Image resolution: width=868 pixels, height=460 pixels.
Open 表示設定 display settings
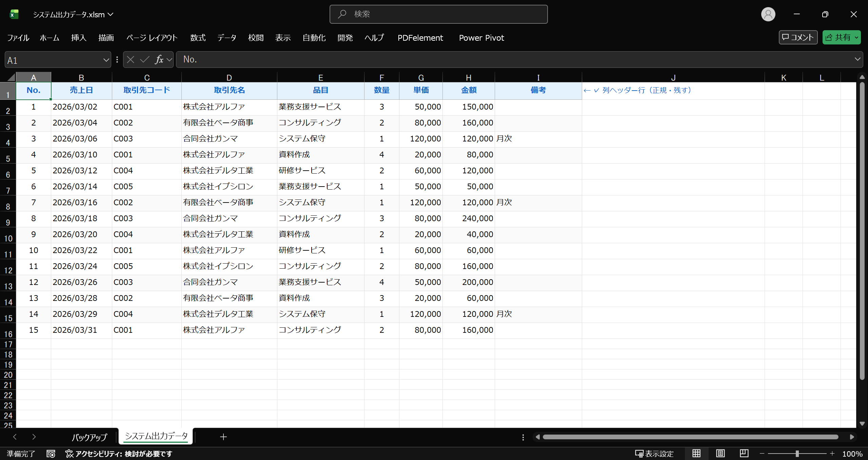point(654,454)
